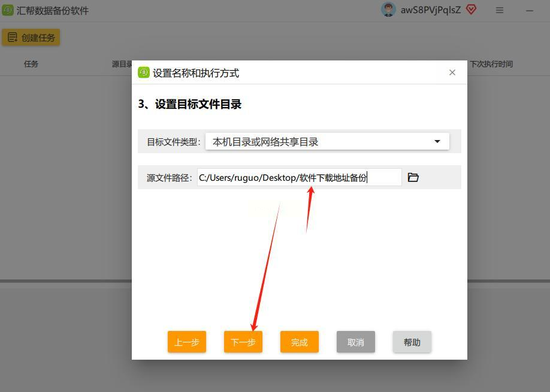Open the target file type dropdown

click(x=327, y=141)
